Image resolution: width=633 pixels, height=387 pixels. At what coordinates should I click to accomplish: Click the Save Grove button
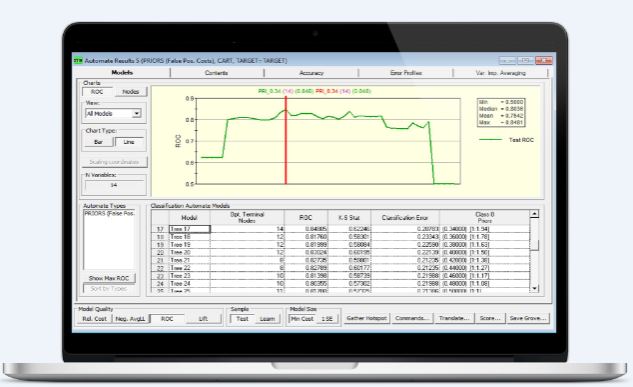[528, 318]
